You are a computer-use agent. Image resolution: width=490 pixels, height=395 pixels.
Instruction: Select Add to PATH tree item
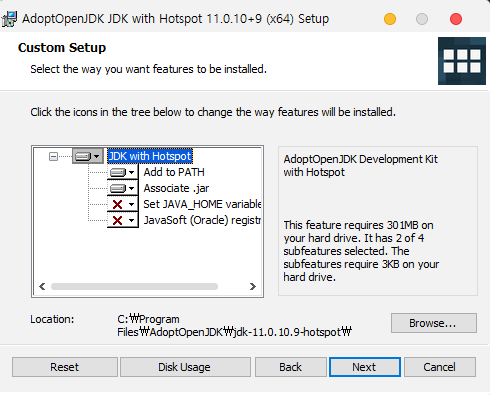coord(174,172)
